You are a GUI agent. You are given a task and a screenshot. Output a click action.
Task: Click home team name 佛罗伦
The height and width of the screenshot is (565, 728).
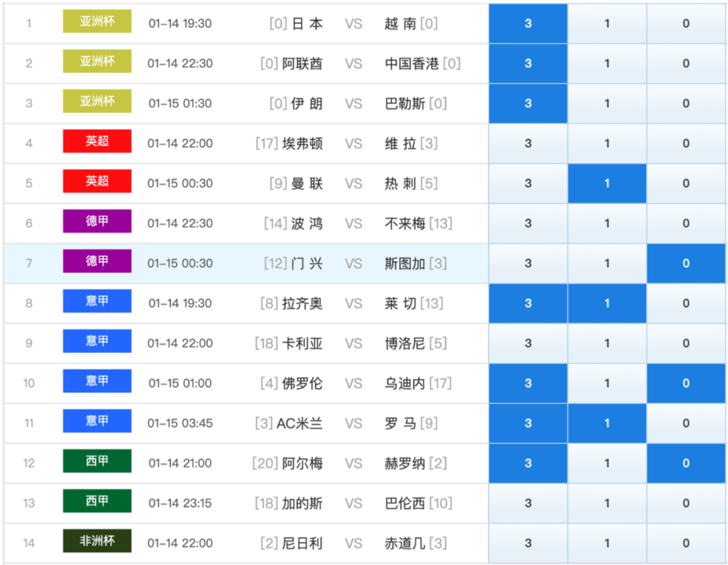(x=302, y=383)
